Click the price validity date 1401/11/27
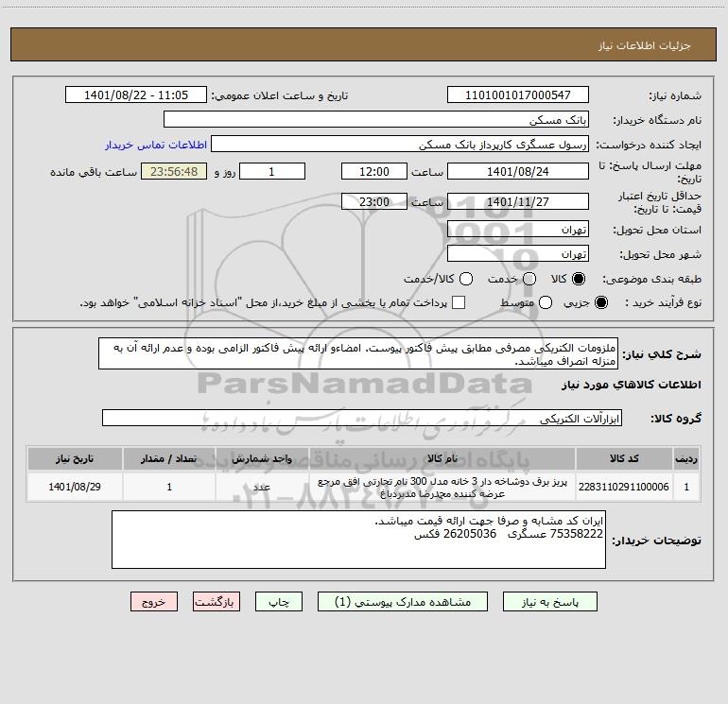Image resolution: width=728 pixels, height=704 pixels. click(518, 201)
